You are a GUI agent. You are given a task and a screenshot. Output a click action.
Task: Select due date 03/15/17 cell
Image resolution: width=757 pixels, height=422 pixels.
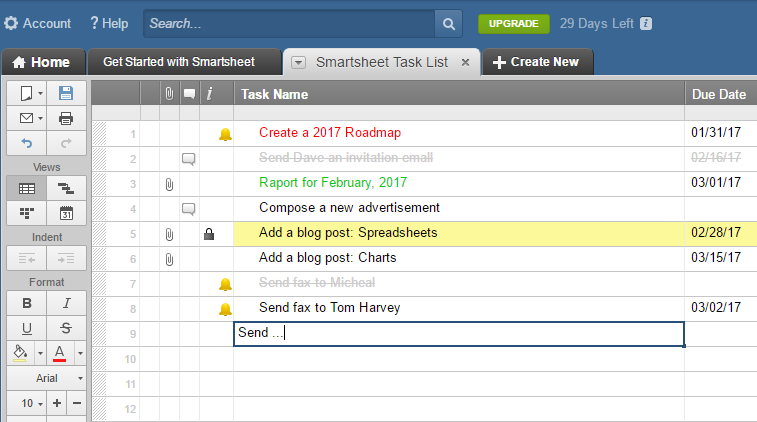coord(721,258)
